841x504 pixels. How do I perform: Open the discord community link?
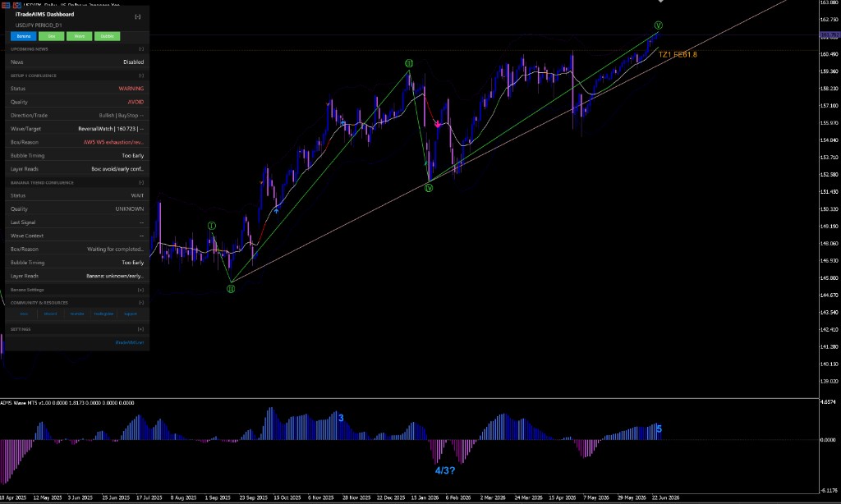pyautogui.click(x=50, y=314)
